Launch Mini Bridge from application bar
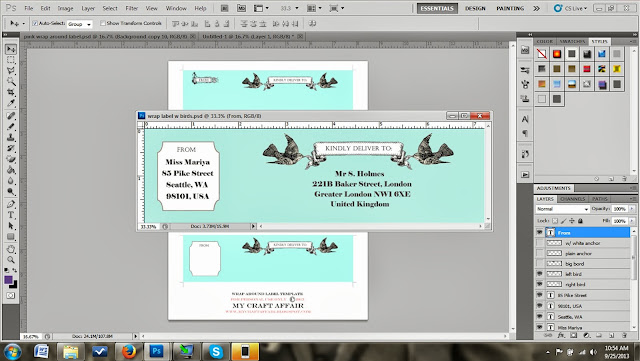 point(241,8)
